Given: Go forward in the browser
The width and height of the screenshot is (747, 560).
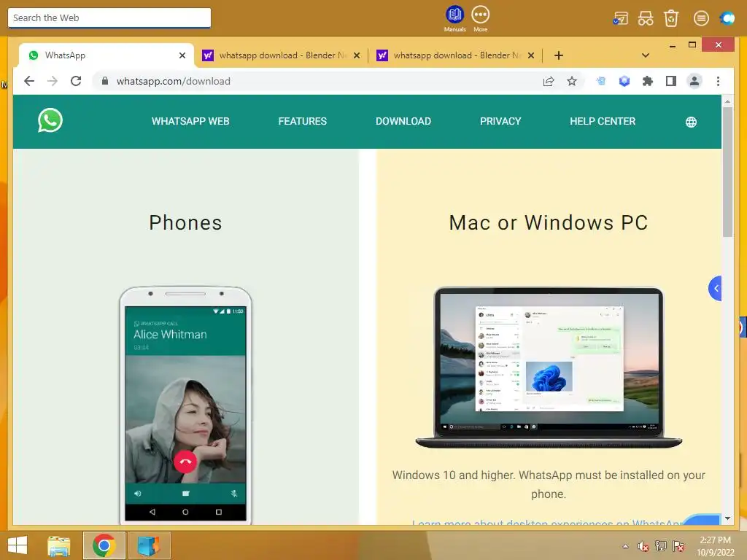Looking at the screenshot, I should (53, 81).
